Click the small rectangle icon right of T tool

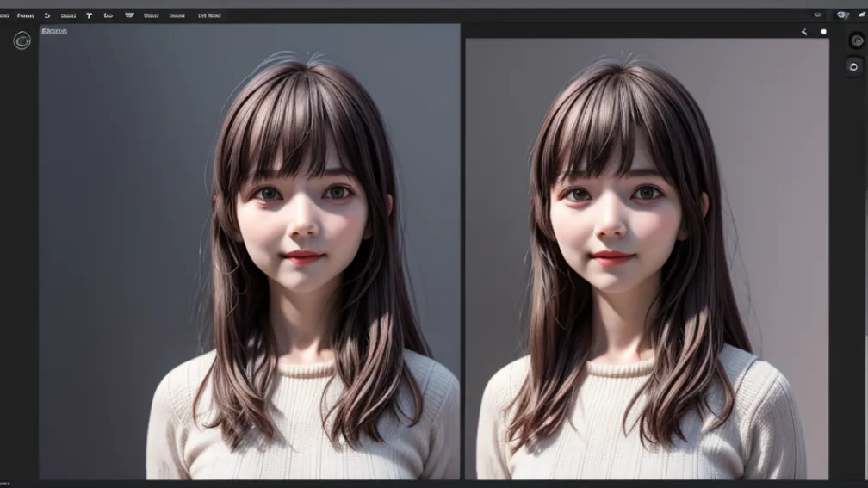[108, 15]
